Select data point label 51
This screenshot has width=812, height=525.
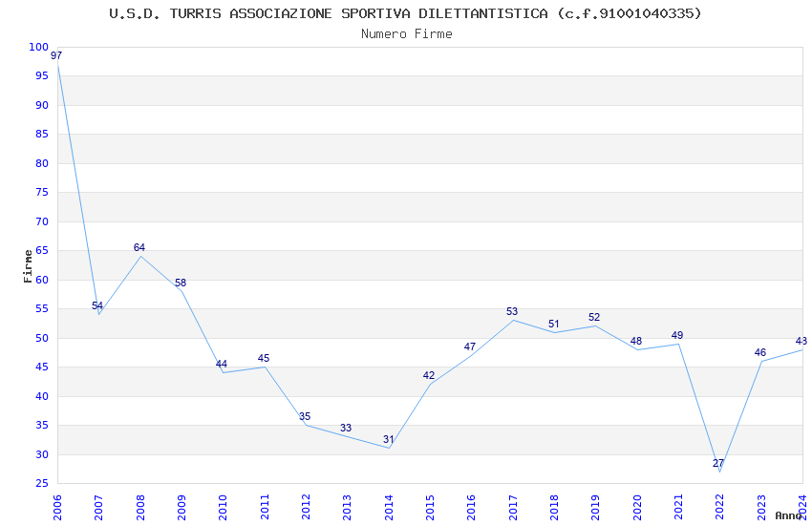[x=553, y=324]
